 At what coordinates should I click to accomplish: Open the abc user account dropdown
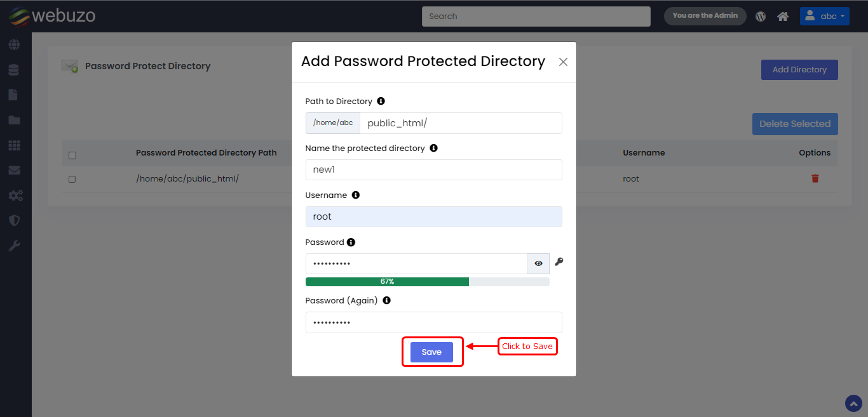coord(824,17)
